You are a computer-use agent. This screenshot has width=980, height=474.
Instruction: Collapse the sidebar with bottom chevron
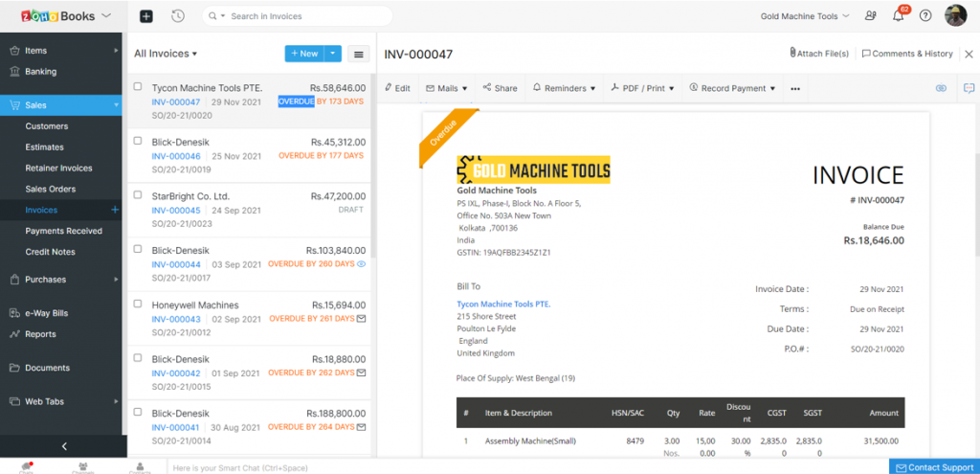(64, 446)
